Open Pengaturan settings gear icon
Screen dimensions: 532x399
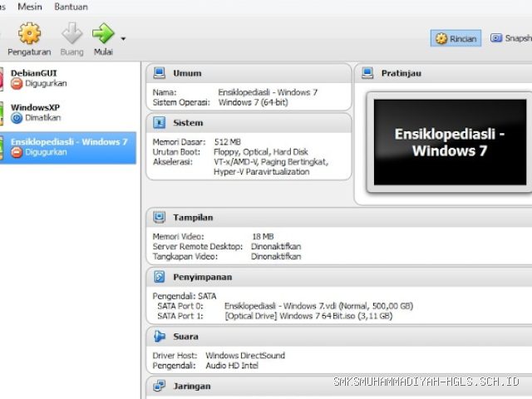[29, 33]
